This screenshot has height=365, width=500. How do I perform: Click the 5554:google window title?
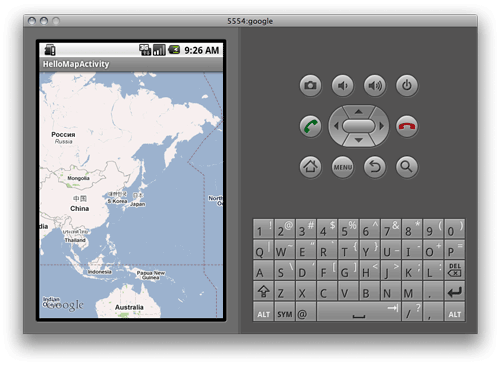(250, 21)
